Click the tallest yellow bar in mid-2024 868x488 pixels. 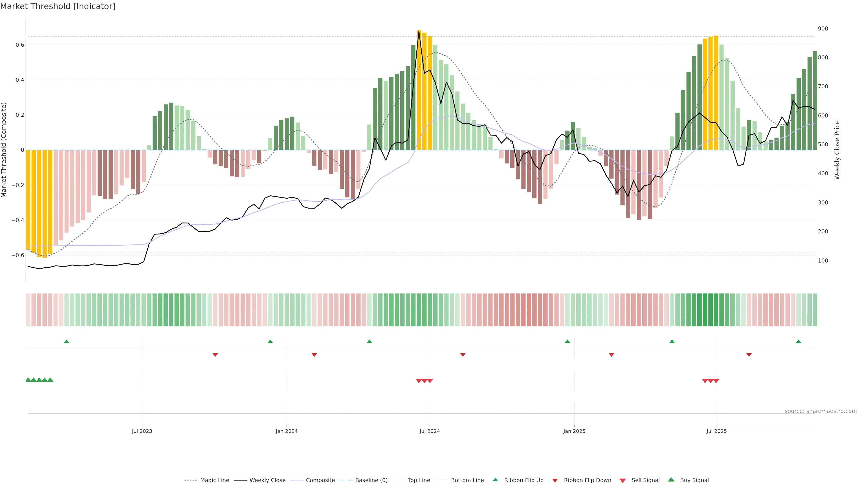point(419,91)
